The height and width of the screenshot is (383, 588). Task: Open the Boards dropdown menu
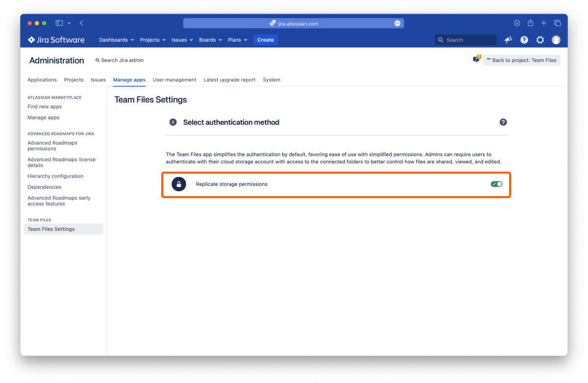pos(211,40)
